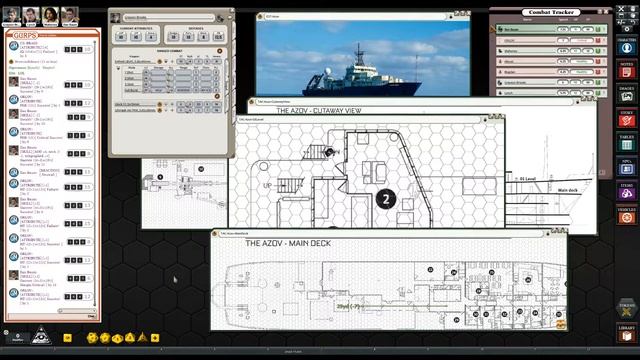Screen dimensions: 640x360
Task: Open the plus/minus modifiers tool in the sidebar
Action: (x=622, y=22)
